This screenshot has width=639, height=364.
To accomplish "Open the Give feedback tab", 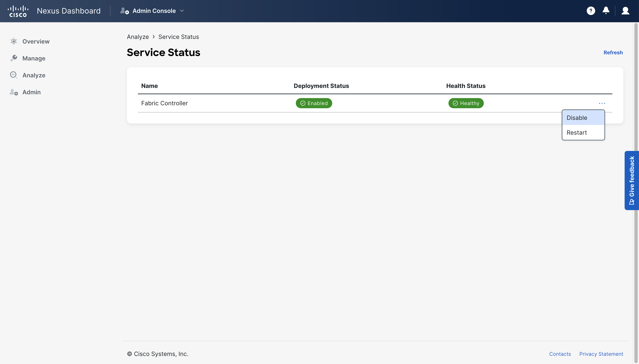I will point(632,180).
